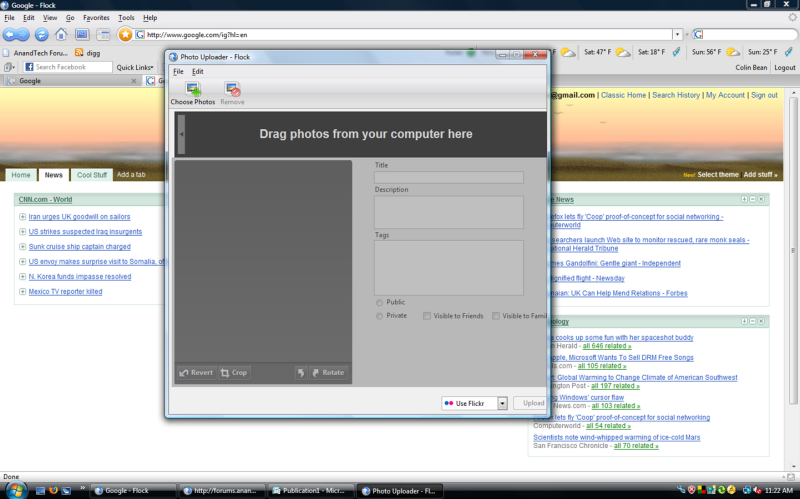Click the Rotate clockwise button labeled Rotate

(328, 372)
